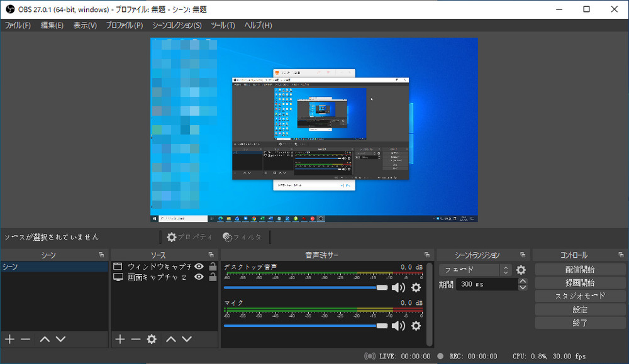629x364 pixels.
Task: Undock the シーン panel with its float icon
Action: tap(101, 255)
